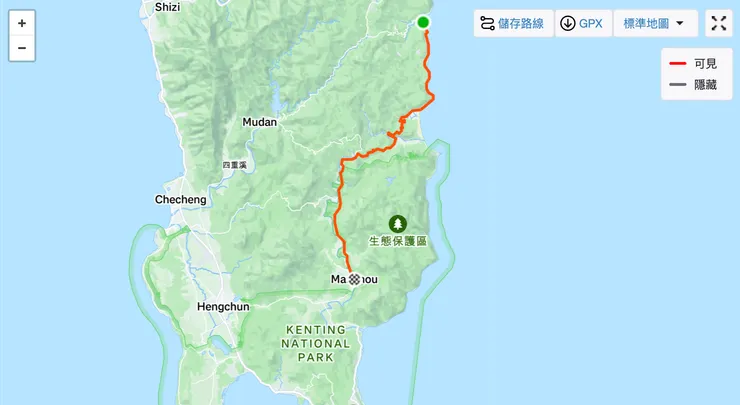Select the 隱藏 legend entry
Screen dimensions: 740x405
(x=693, y=85)
